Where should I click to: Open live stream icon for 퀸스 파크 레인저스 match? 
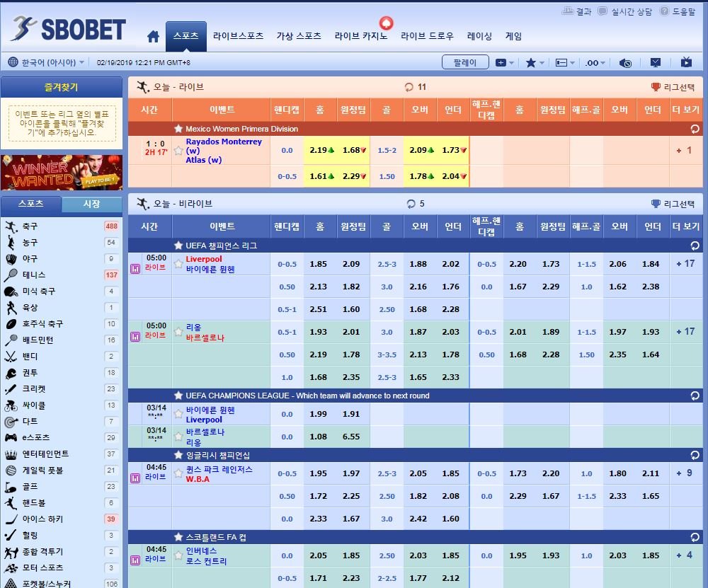click(135, 478)
